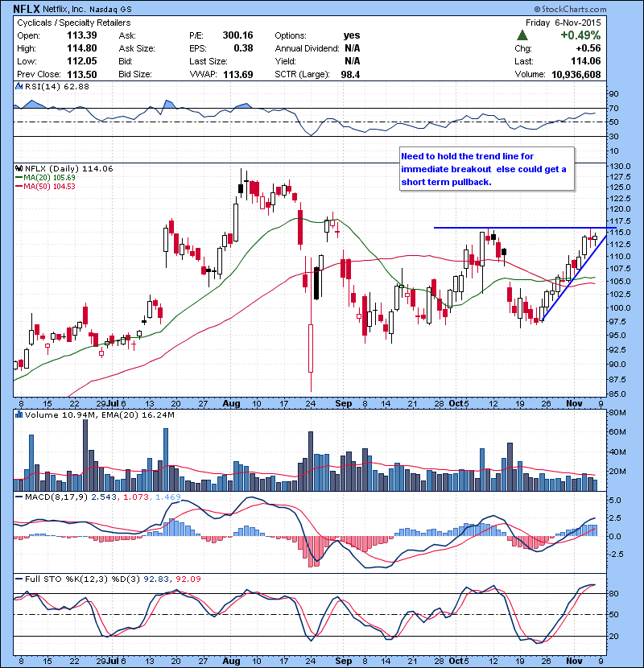Click the 90 label on the RSI axis

614,93
